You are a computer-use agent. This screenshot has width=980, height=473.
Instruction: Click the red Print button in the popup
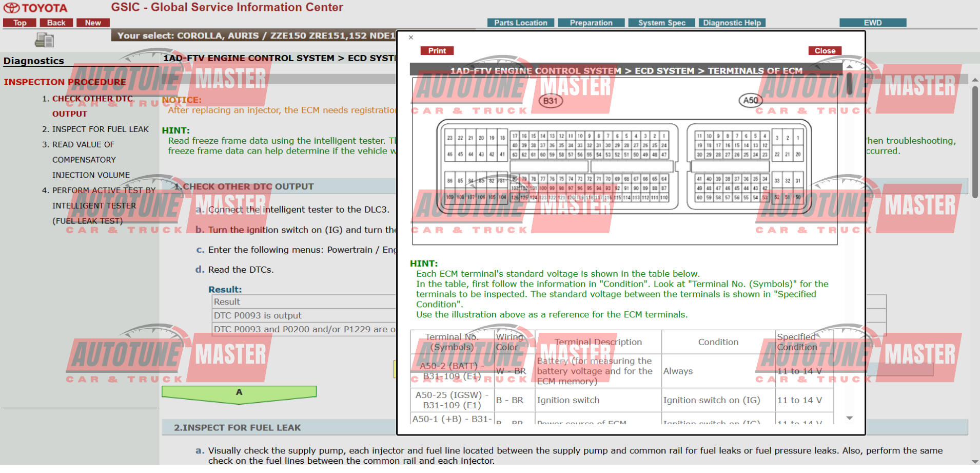point(437,51)
